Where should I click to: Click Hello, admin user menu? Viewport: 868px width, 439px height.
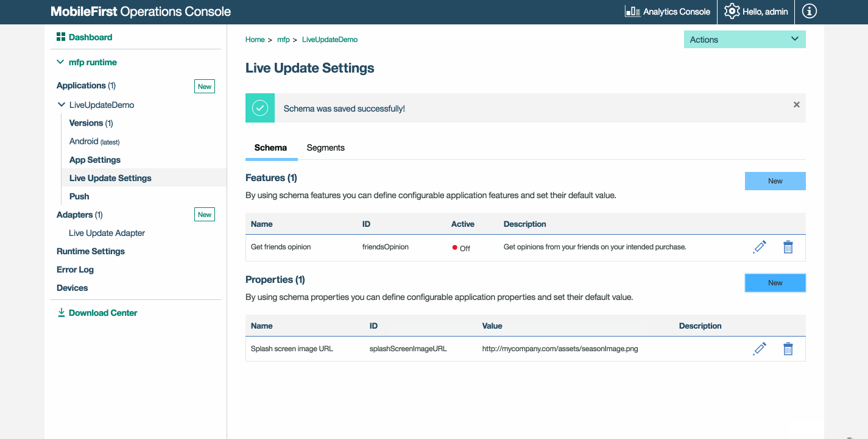coord(765,12)
